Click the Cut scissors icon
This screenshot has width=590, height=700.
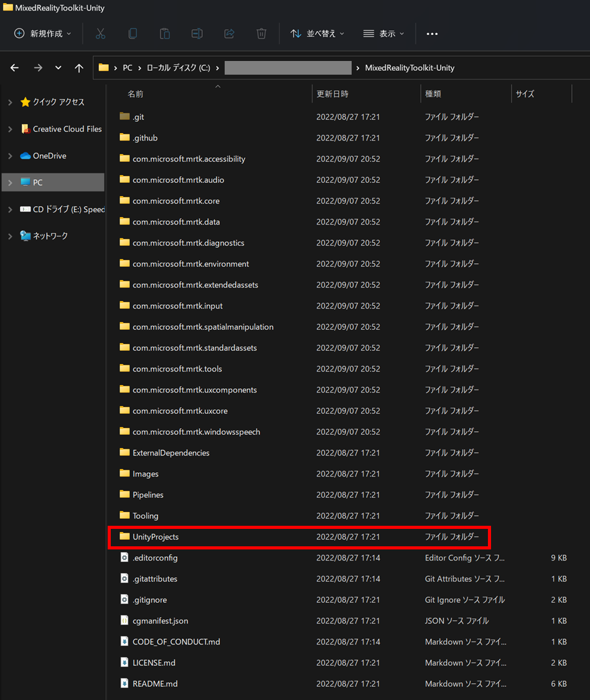coord(100,34)
